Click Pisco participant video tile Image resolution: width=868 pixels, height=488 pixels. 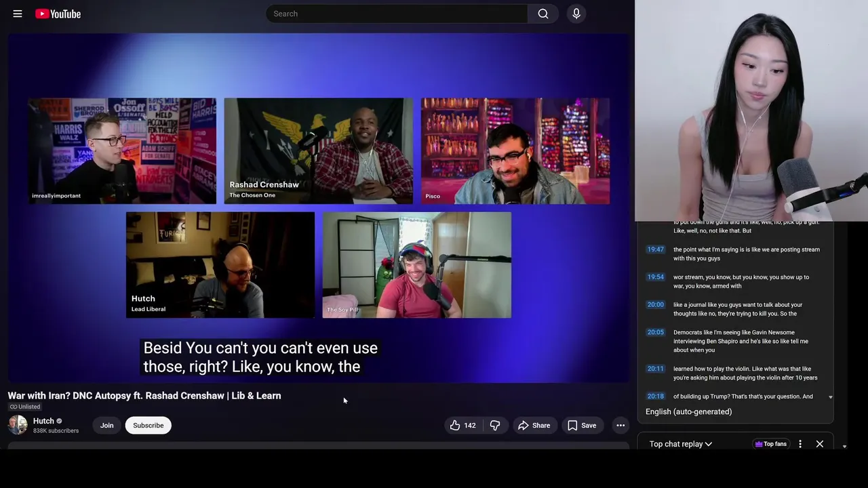point(515,151)
